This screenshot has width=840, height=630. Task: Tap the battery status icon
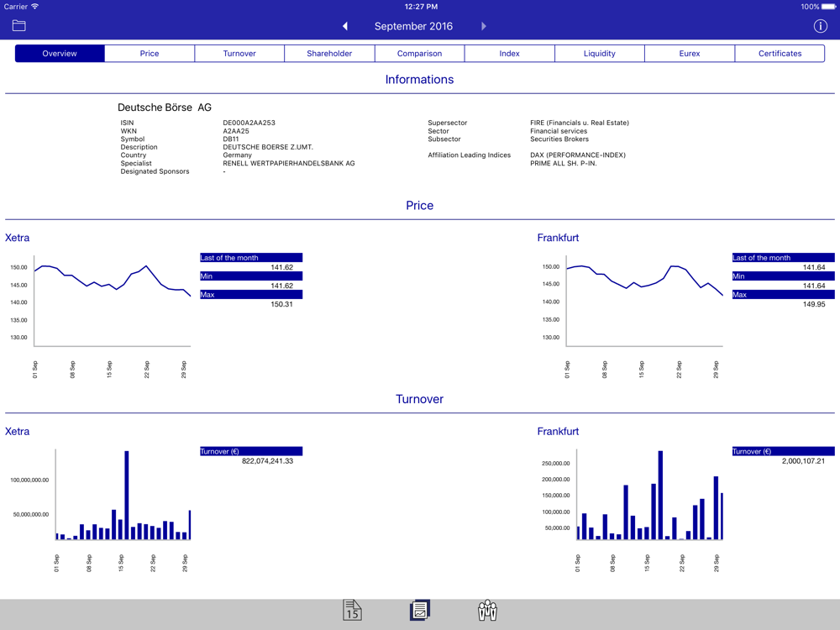(828, 7)
